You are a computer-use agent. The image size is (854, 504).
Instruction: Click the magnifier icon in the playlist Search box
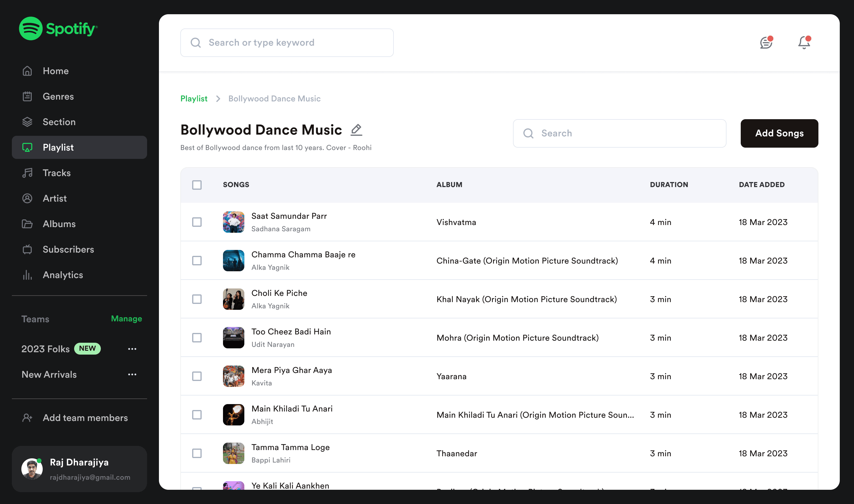tap(528, 133)
